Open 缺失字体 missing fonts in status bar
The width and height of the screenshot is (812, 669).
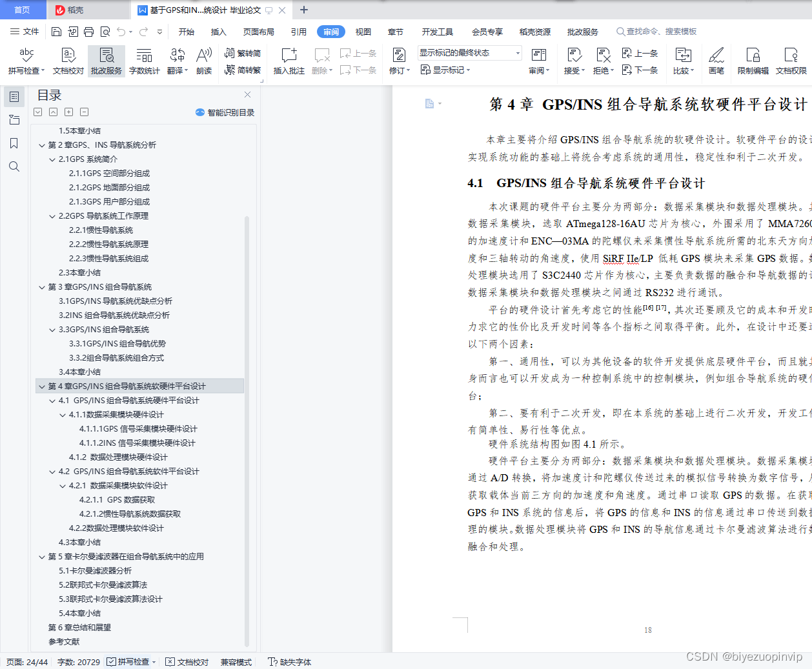[x=289, y=662]
